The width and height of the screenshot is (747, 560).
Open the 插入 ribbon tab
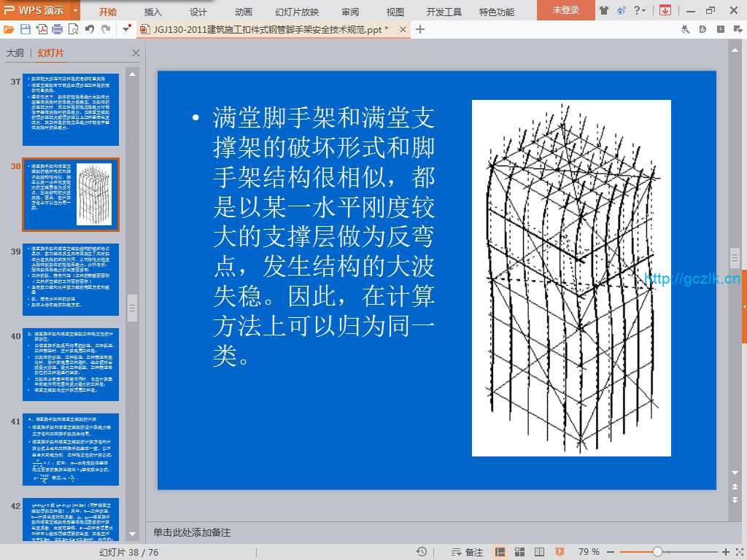153,12
